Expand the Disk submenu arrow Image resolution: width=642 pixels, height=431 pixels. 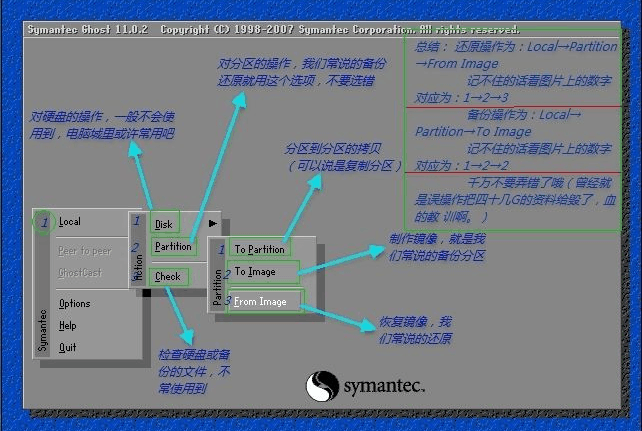[x=212, y=223]
